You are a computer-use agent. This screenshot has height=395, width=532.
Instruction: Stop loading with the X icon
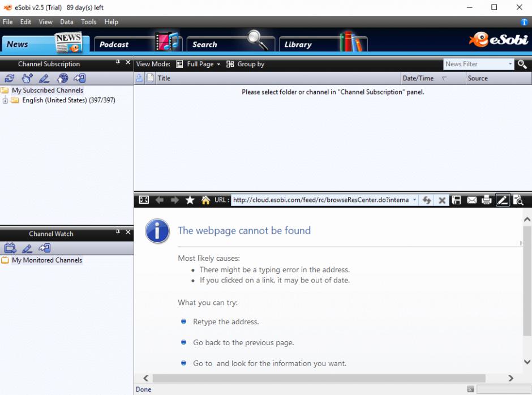coord(442,200)
